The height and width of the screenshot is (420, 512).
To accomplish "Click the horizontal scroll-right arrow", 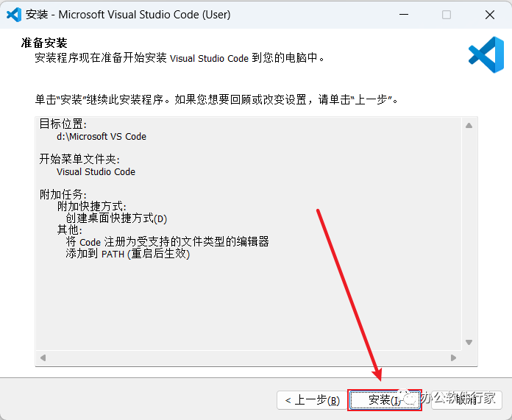I will coord(453,357).
